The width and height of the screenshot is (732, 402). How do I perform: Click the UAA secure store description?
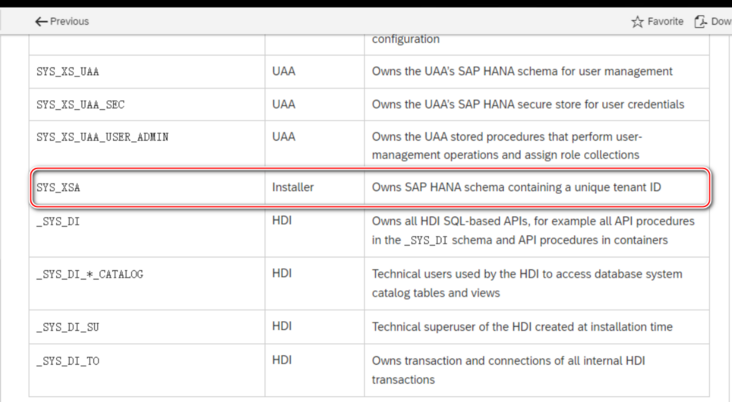tap(527, 104)
